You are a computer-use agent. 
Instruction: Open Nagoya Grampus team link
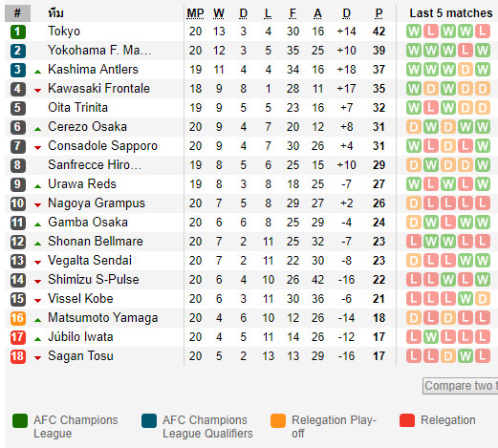click(97, 203)
